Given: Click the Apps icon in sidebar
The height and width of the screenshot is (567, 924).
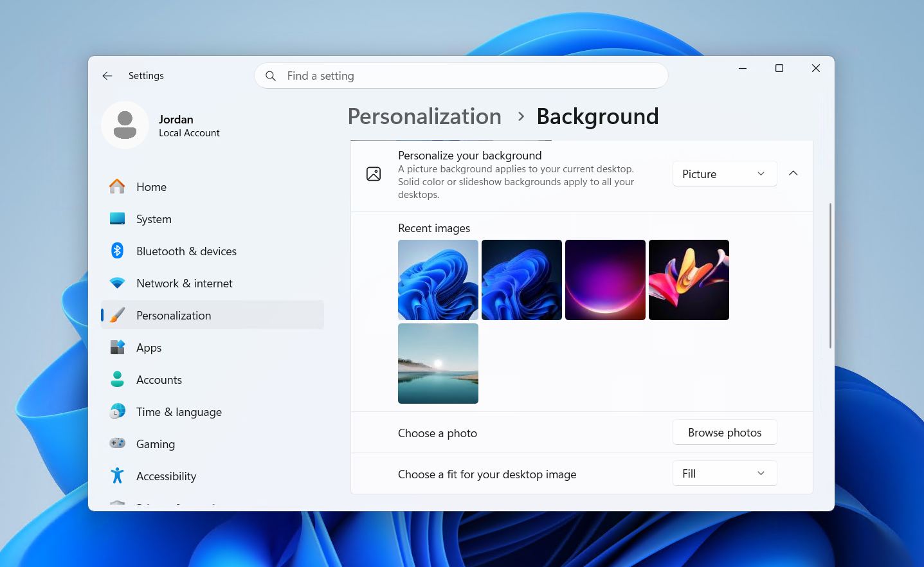Looking at the screenshot, I should [x=117, y=347].
